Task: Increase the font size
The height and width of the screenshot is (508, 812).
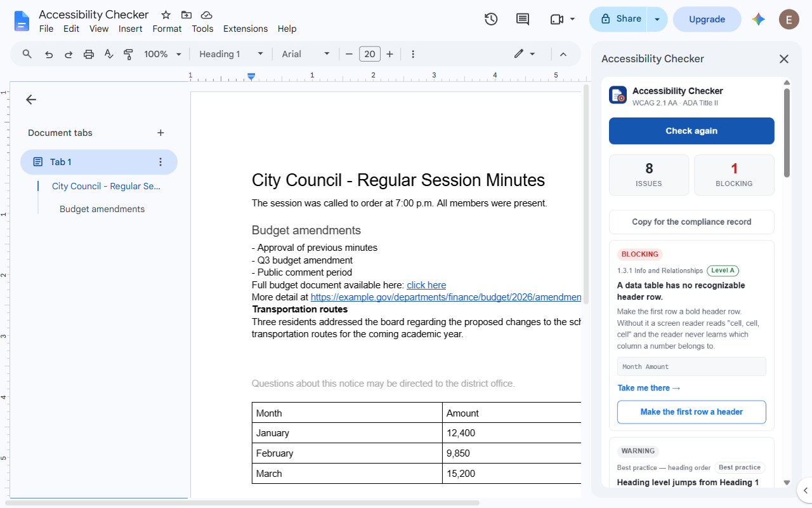Action: 390,54
